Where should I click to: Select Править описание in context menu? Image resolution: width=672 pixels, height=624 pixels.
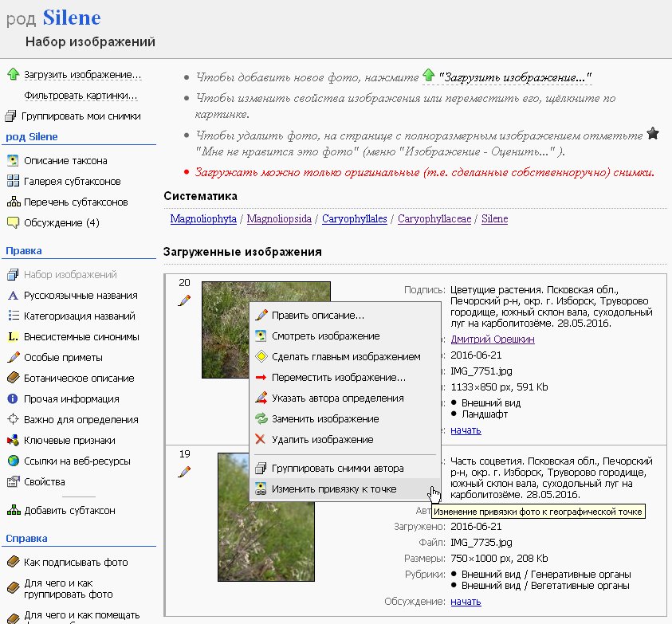coord(317,316)
